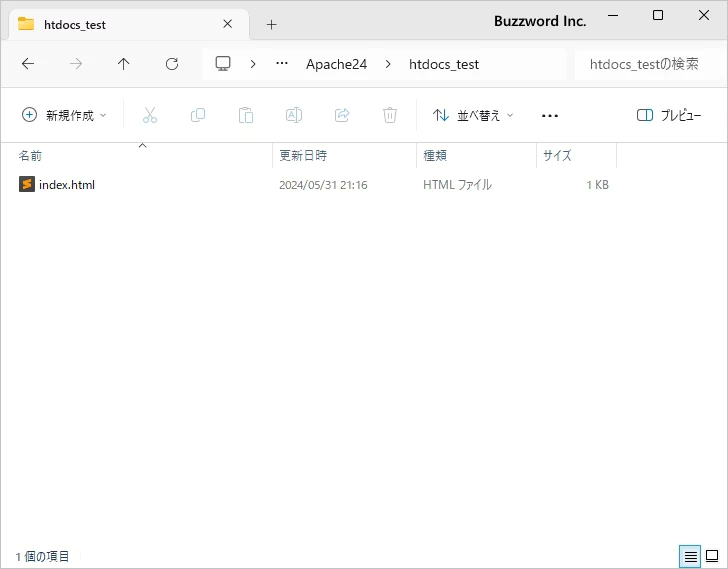Open the 並べ替え sort dropdown
Image resolution: width=728 pixels, height=569 pixels.
point(473,115)
